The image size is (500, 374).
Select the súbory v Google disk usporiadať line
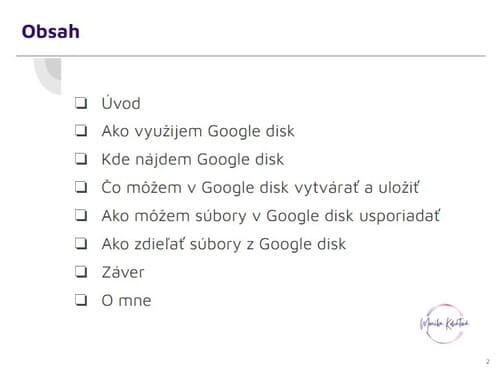pos(271,216)
